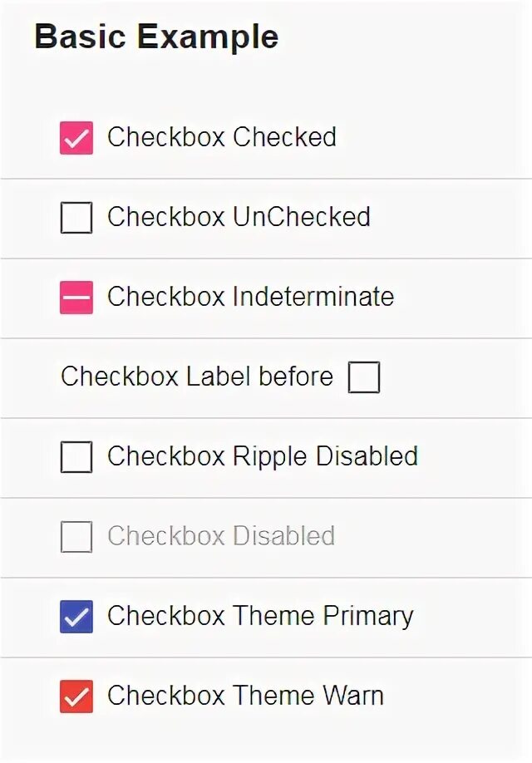Click the greyed-out Checkbox Disabled box

point(76,537)
